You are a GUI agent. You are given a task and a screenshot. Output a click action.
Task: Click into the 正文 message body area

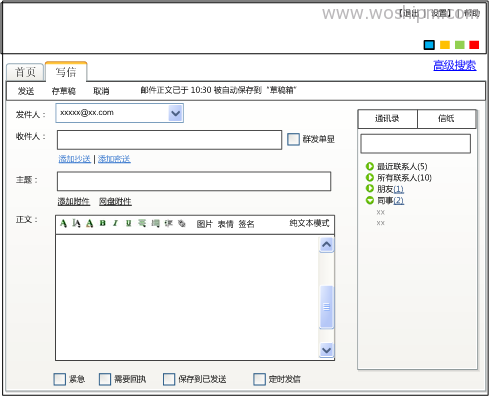tap(187, 298)
